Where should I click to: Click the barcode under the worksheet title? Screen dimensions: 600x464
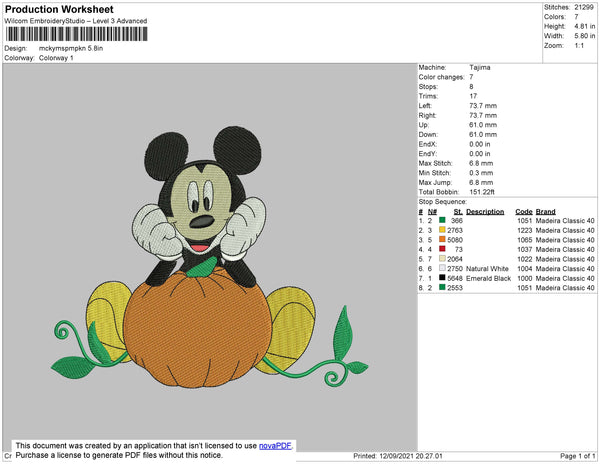point(76,34)
